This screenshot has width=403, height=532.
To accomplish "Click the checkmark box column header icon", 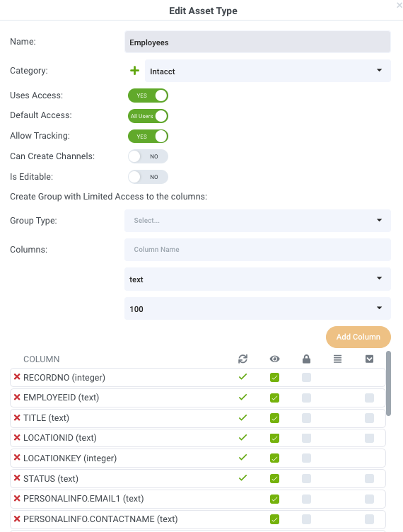I will pyautogui.click(x=370, y=359).
